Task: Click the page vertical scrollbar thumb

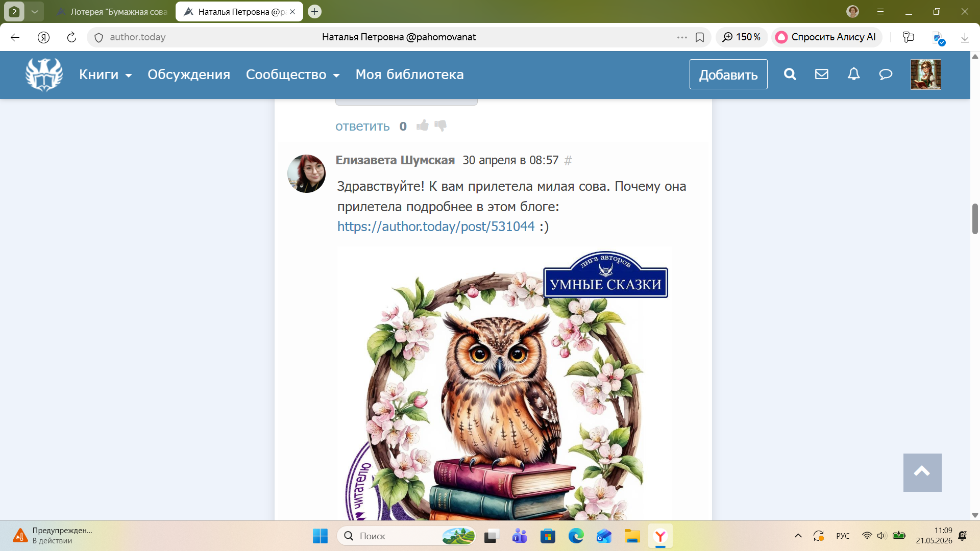Action: coord(975,218)
